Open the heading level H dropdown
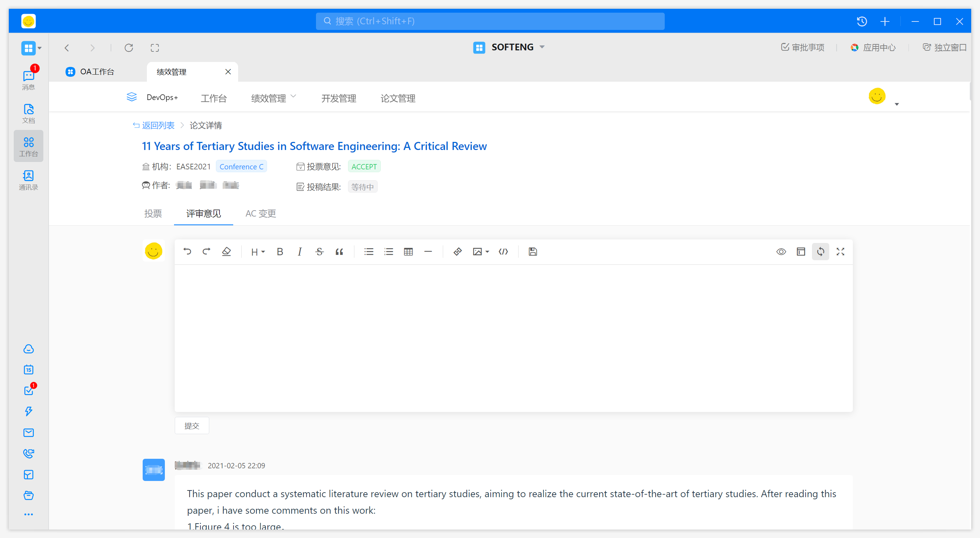The width and height of the screenshot is (980, 538). (x=258, y=251)
